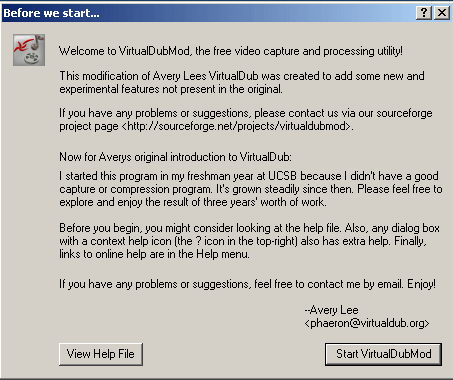Click the 'feel free to contact me' sentence

click(x=247, y=284)
